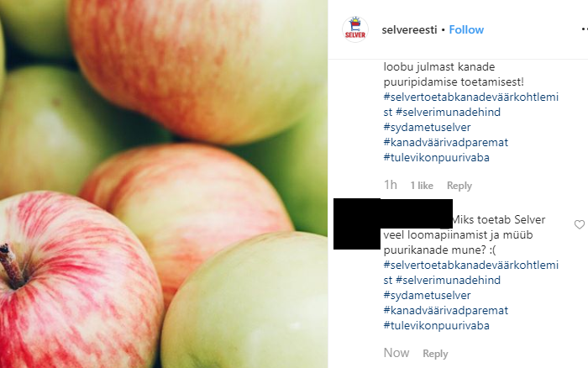Open #tulevikonpuurivaba hashtag in first comment
The width and height of the screenshot is (588, 368).
coord(436,158)
